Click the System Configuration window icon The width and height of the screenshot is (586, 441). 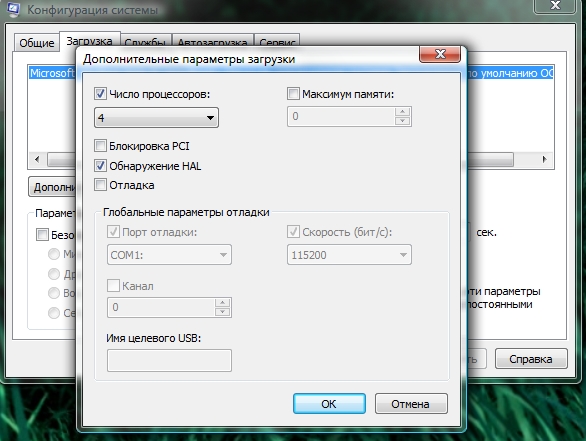coord(13,10)
